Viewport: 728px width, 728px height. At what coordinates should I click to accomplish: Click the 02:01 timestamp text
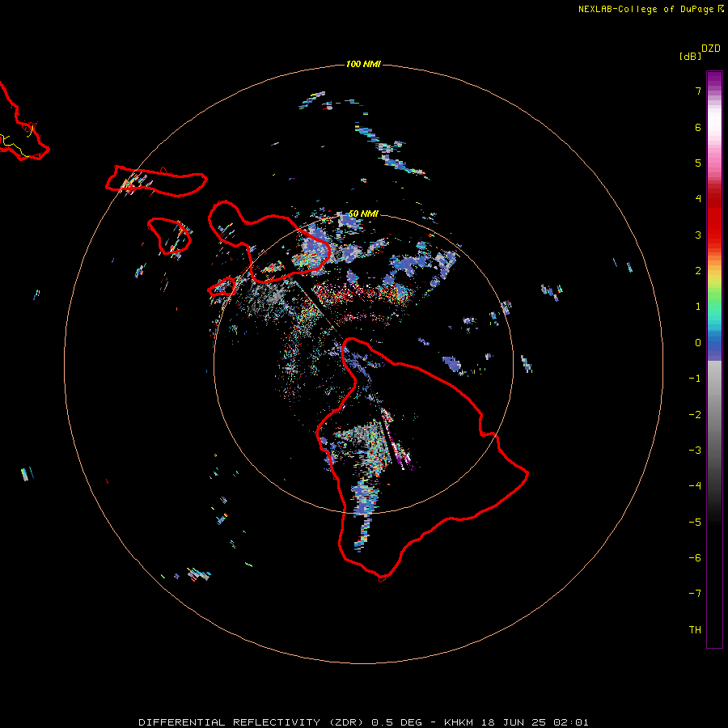tap(571, 722)
